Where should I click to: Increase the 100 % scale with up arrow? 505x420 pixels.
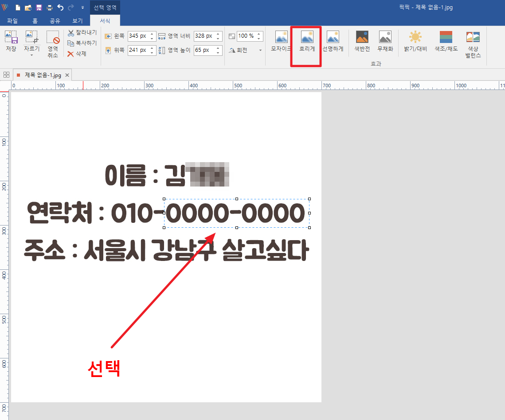258,34
